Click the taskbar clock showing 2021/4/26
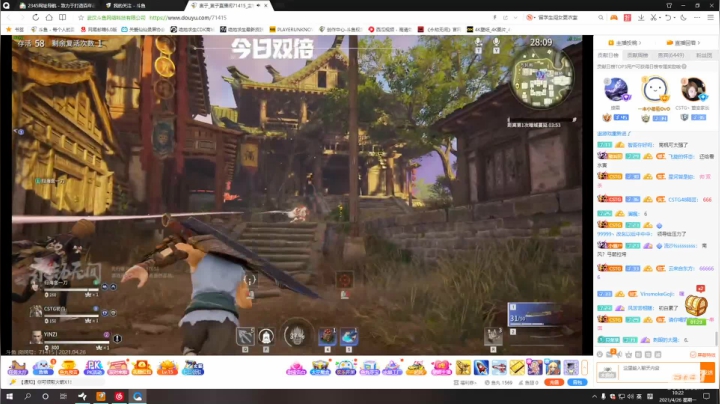Viewport: 720px width, 404px height. 677,396
